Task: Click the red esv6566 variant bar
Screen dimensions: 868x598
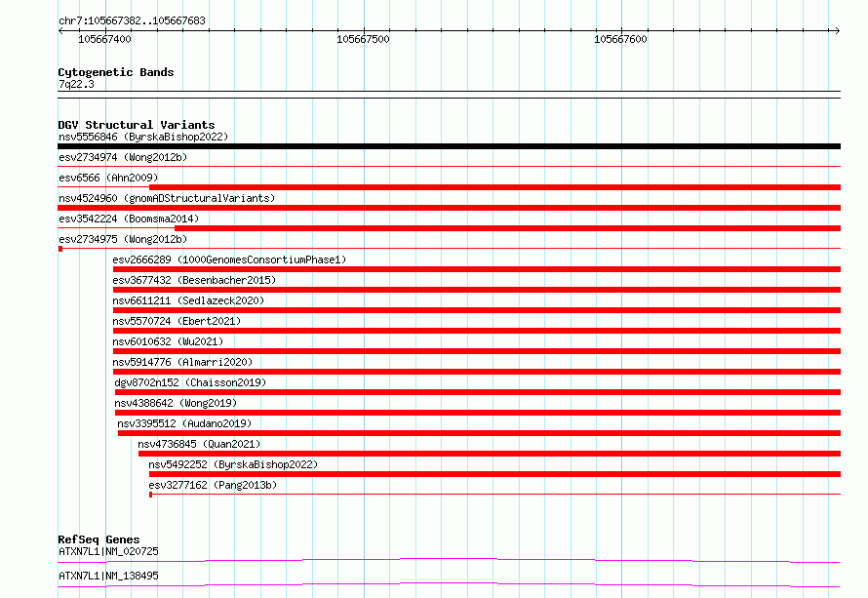Action: point(494,187)
